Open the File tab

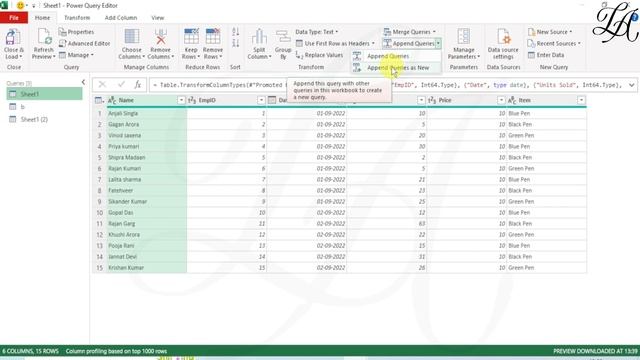point(14,18)
